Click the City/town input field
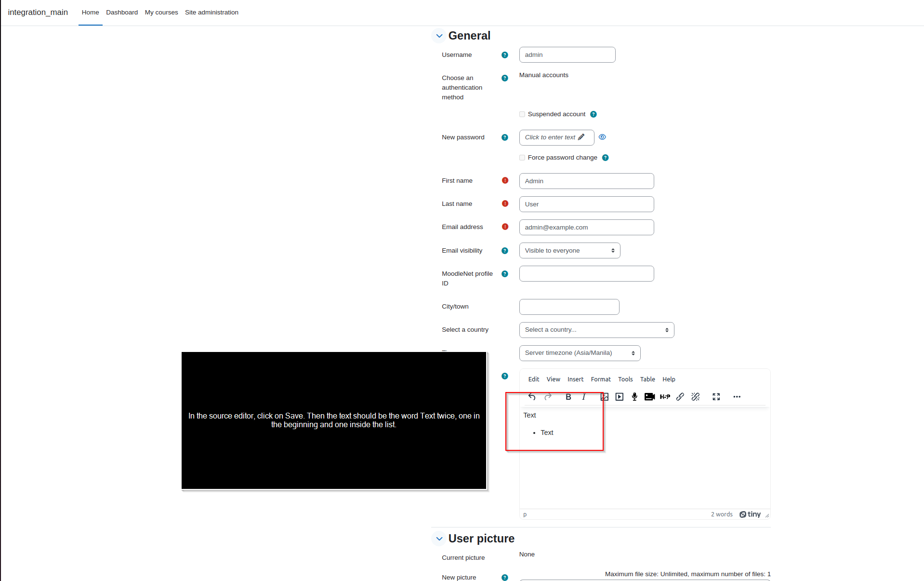 pos(569,307)
